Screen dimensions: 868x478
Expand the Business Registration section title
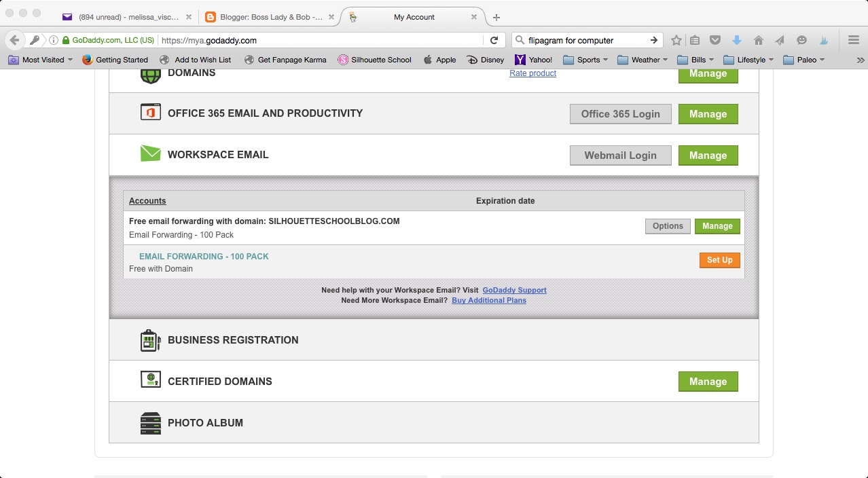pos(233,340)
